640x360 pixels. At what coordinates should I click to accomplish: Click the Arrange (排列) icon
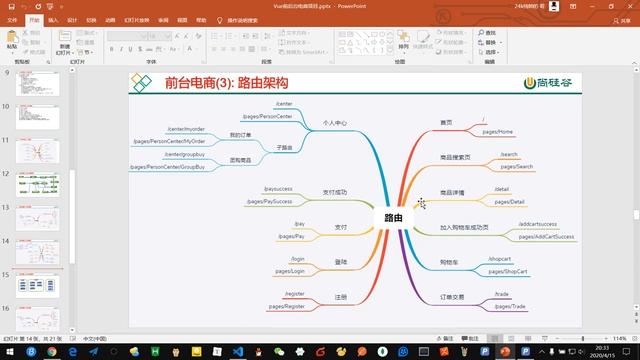403,37
